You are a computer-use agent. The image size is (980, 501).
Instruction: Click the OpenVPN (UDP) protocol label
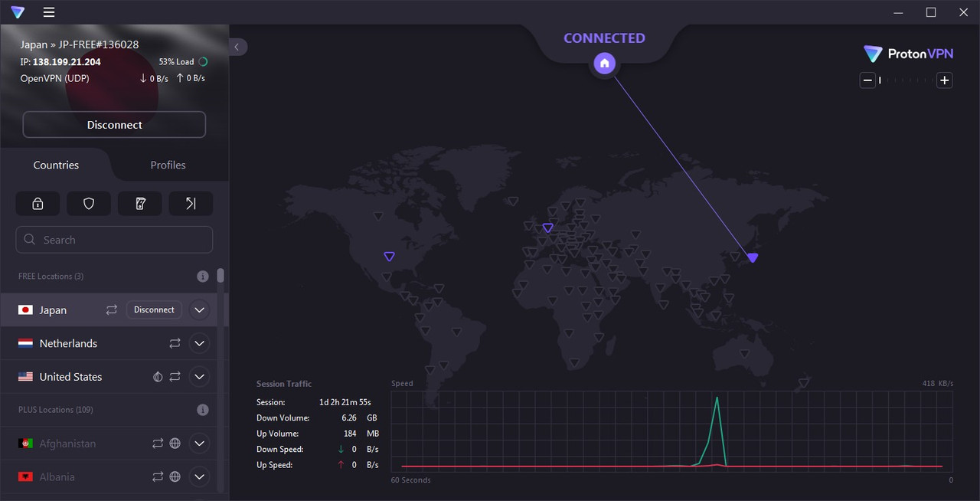(x=54, y=78)
